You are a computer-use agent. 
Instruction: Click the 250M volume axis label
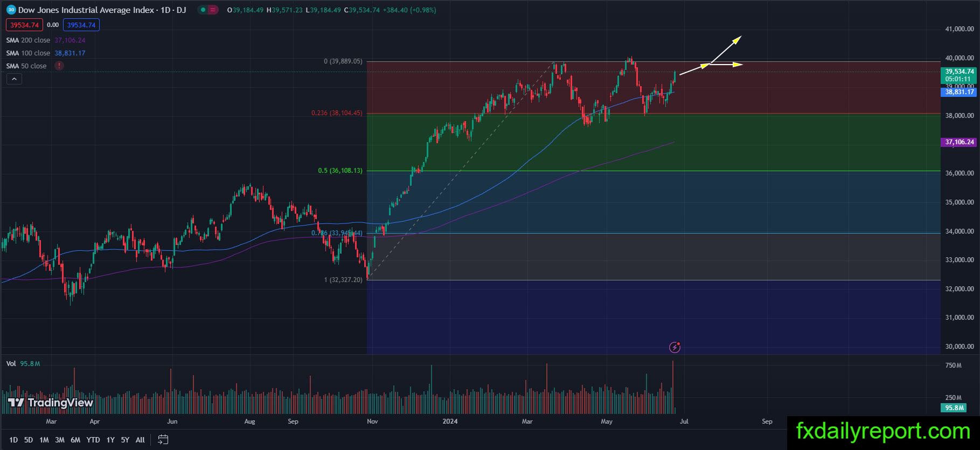[x=953, y=397]
